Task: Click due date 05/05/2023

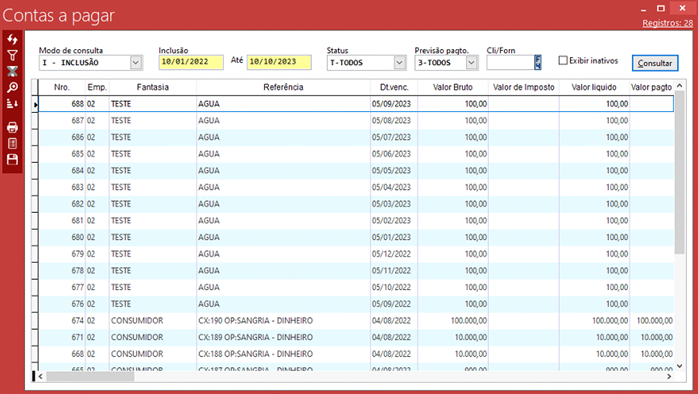Action: 391,171
